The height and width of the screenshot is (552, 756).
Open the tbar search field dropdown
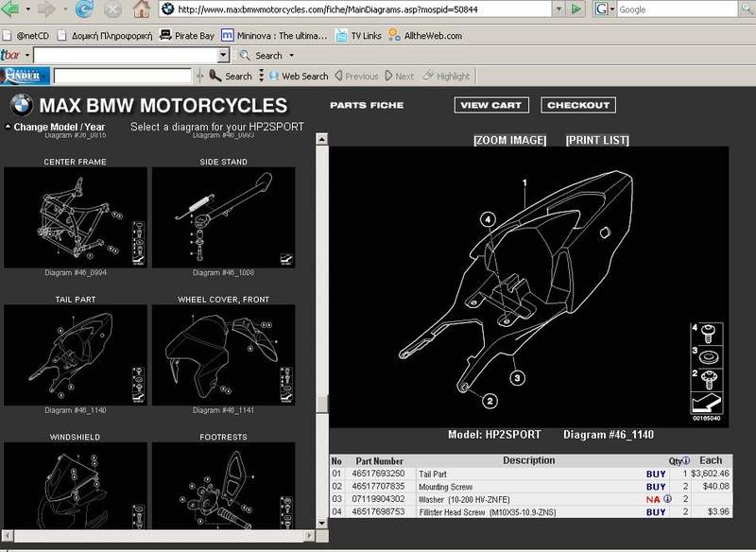(223, 55)
